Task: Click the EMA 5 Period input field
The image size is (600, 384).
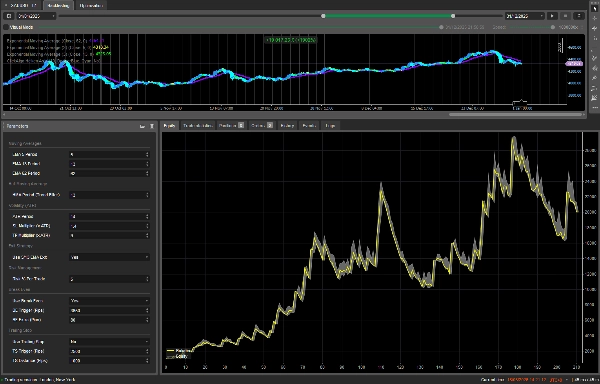Action: [x=109, y=155]
